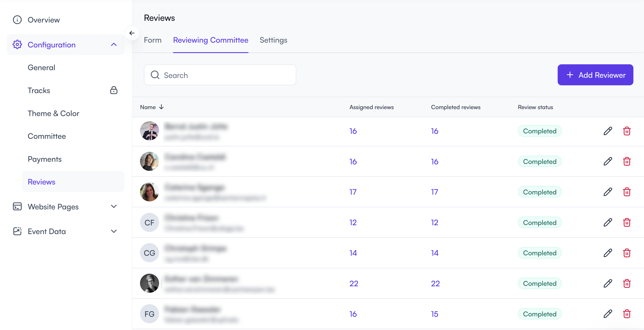Click the Overview info icon in the sidebar
The height and width of the screenshot is (330, 644).
(x=17, y=20)
